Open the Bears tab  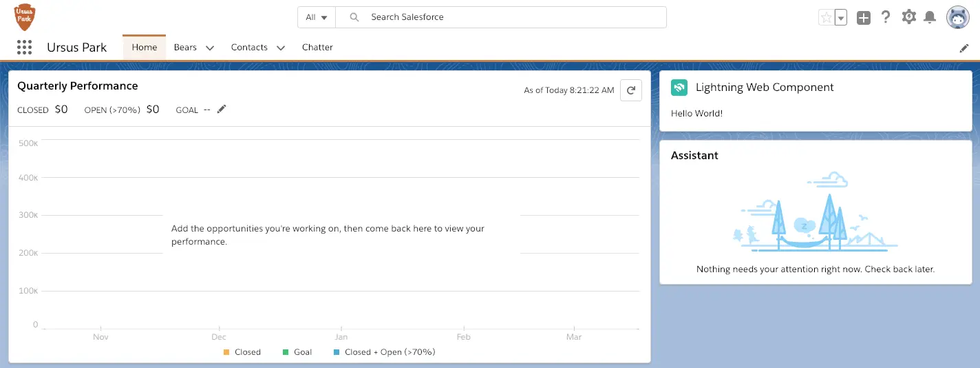(185, 48)
